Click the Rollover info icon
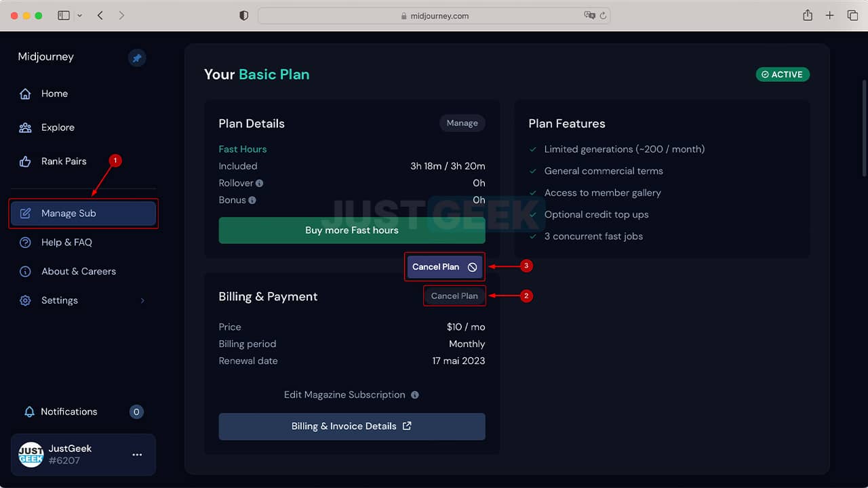This screenshot has width=868, height=488. 260,183
